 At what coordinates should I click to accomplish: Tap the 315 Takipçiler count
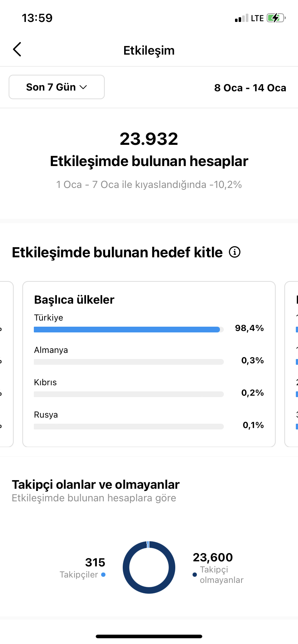[95, 562]
